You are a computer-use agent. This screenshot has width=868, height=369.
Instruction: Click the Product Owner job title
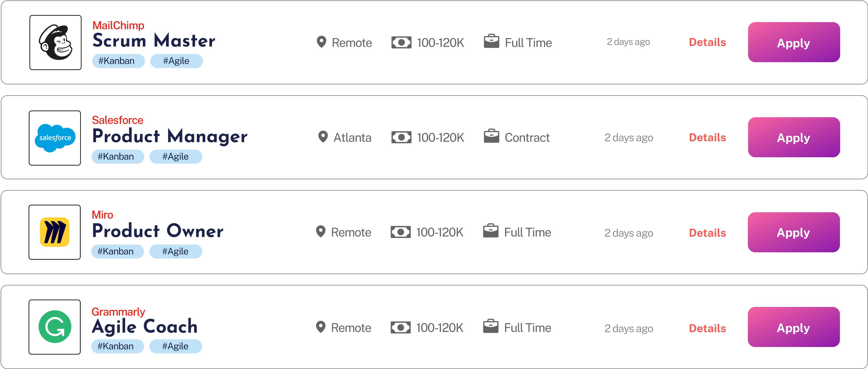[x=157, y=231]
